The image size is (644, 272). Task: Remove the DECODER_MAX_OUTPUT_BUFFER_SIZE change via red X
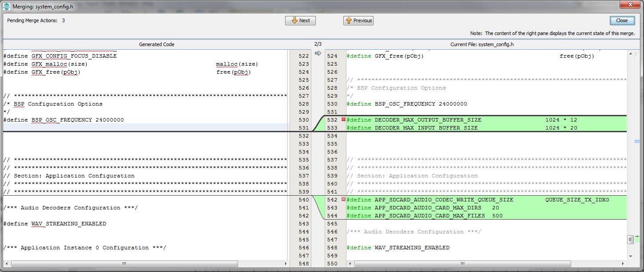(343, 120)
